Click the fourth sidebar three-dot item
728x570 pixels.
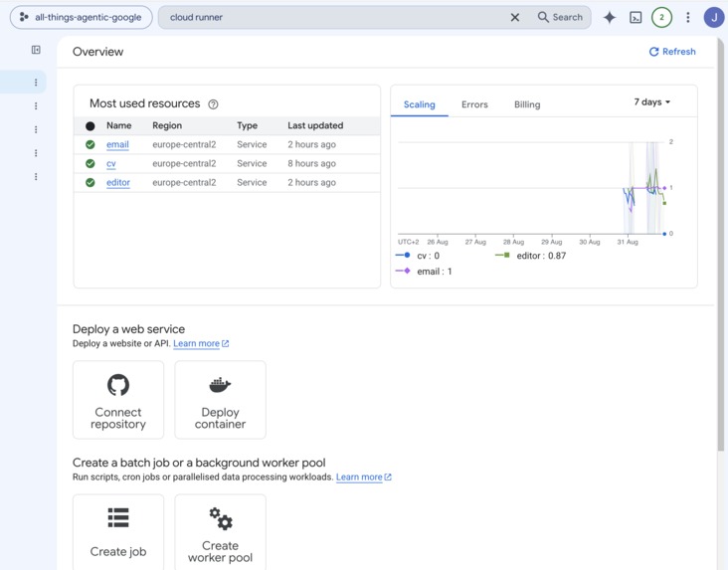[36, 153]
